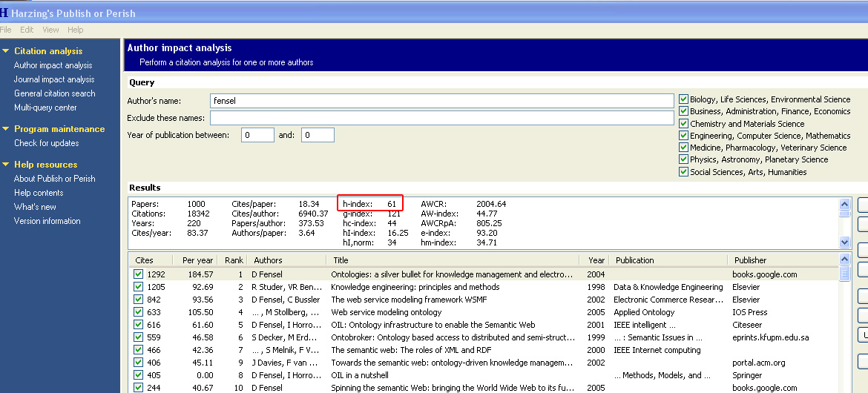Screen dimensions: 868x393
Task: Select 'The web service modeling framework WSMF'
Action: (x=409, y=300)
